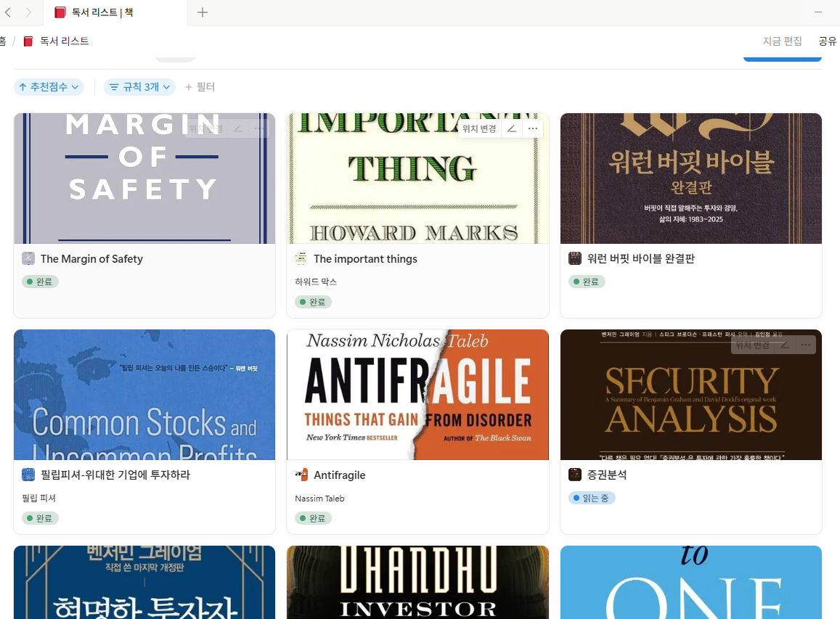The image size is (840, 619).
Task: Open The Margin of Safety cover thumbnail
Action: click(x=144, y=179)
